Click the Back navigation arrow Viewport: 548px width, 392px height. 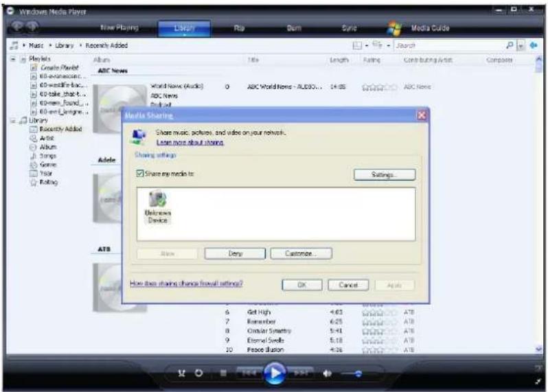(17, 26)
